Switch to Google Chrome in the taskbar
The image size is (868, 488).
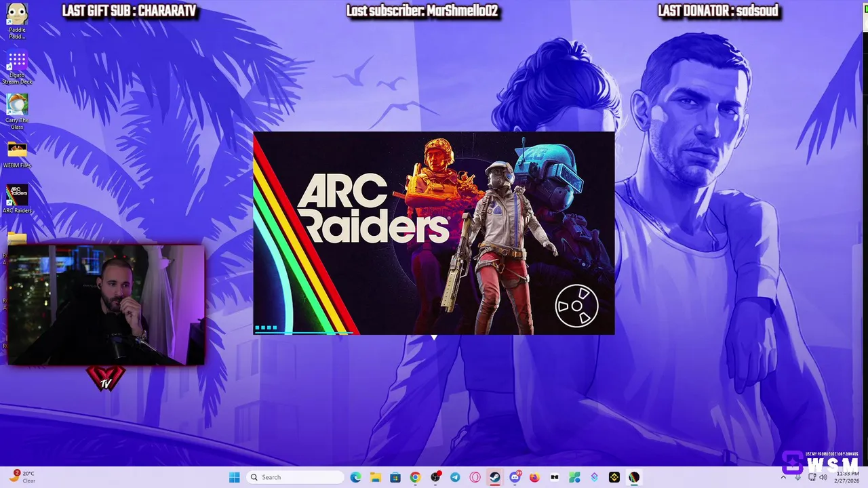click(x=415, y=477)
